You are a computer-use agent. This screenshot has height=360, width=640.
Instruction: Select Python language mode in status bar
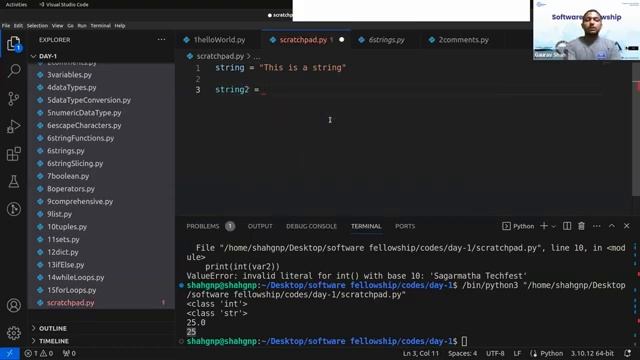click(x=551, y=353)
